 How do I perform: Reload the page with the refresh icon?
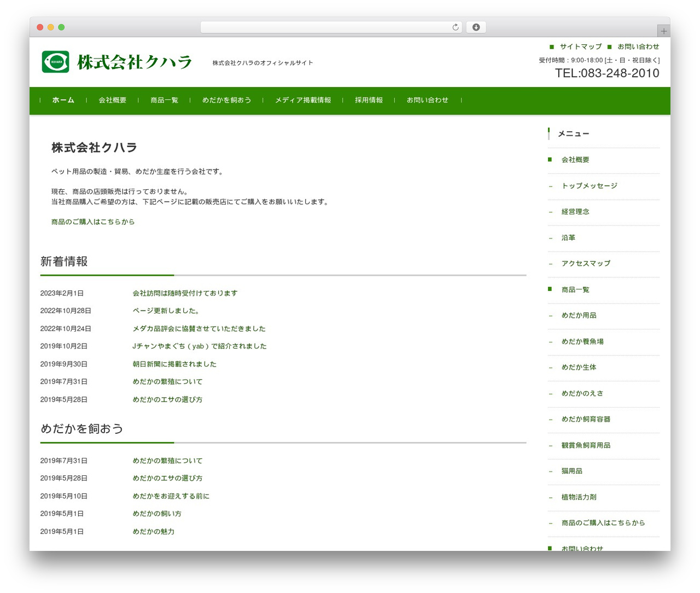(455, 27)
